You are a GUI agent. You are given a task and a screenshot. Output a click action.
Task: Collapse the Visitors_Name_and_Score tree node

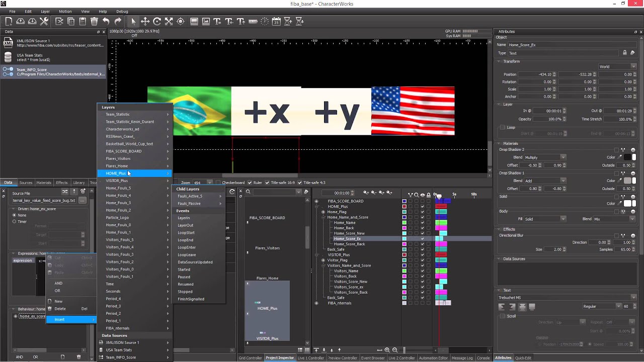323,265
